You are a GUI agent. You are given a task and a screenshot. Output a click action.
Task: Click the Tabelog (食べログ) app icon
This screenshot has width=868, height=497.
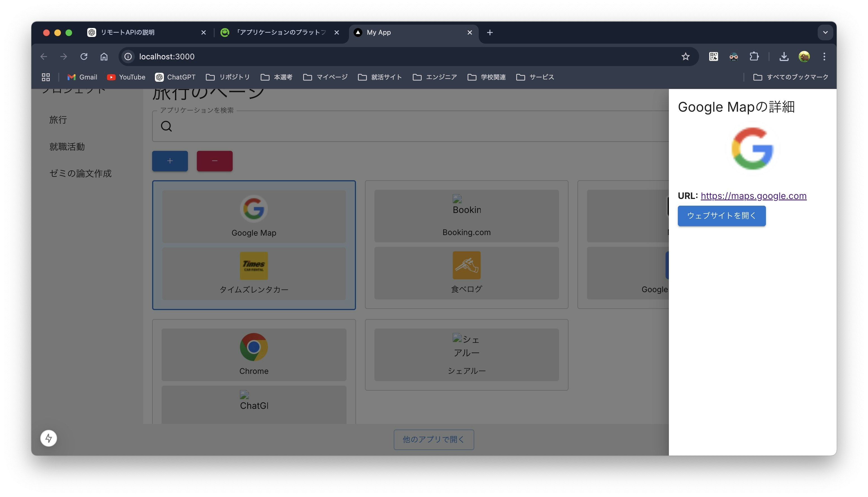coord(466,265)
